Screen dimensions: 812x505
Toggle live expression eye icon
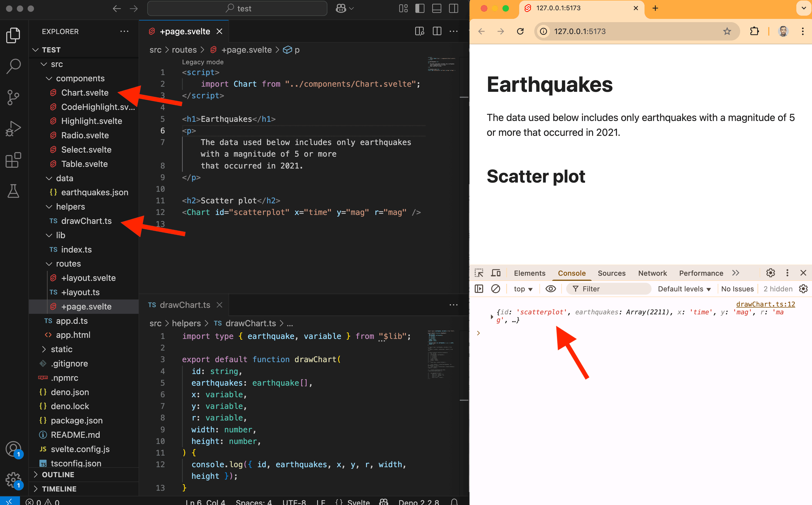click(551, 289)
